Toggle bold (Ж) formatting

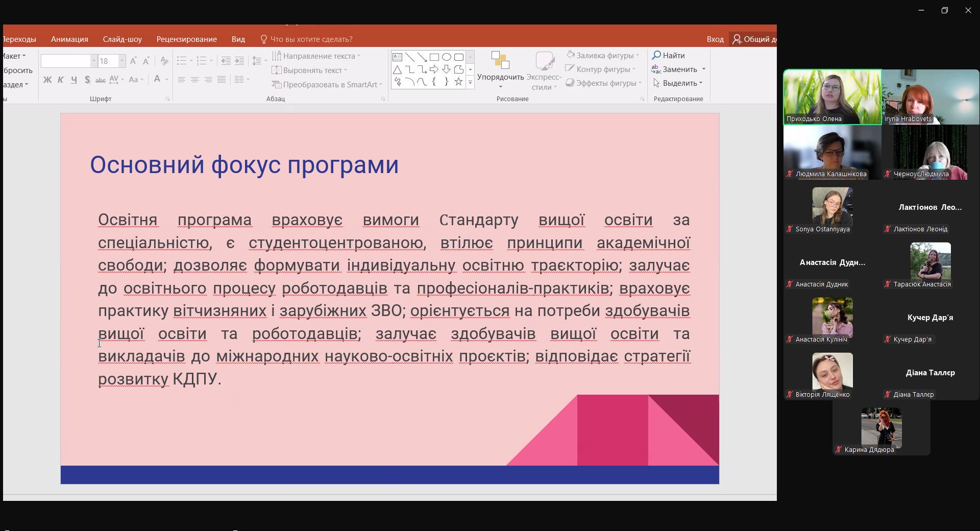coord(47,80)
